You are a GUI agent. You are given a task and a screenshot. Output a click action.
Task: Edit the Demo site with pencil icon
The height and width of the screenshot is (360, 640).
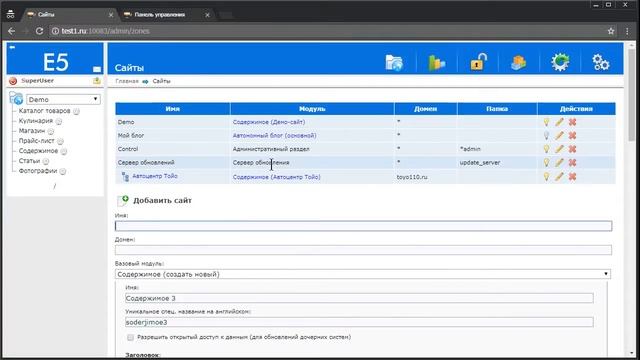[559, 122]
